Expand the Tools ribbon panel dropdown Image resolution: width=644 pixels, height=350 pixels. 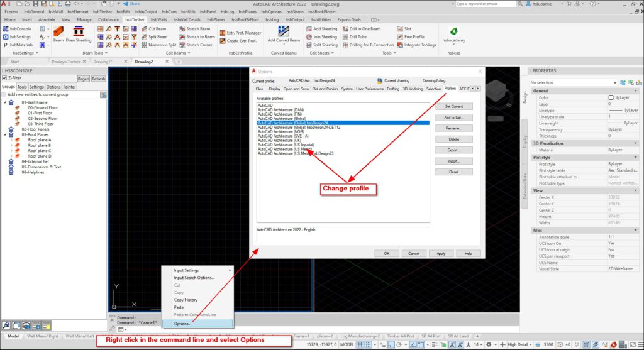click(x=395, y=53)
